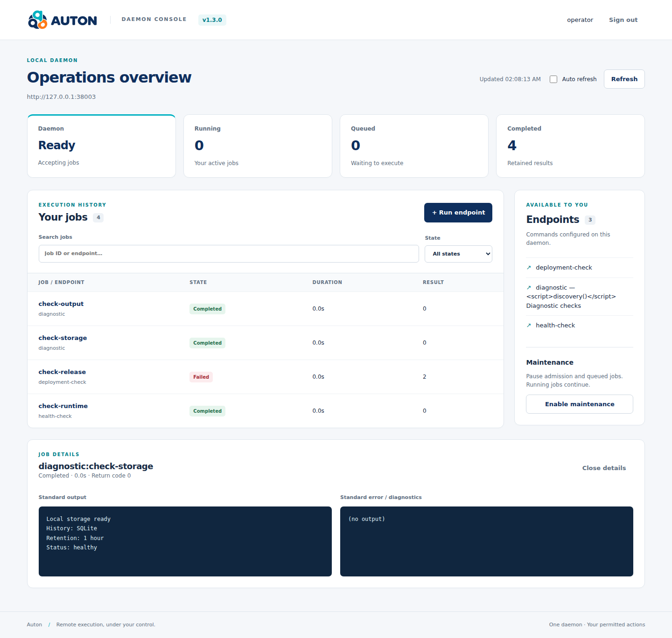Click the Failed state badge
The width and height of the screenshot is (672, 638).
[x=201, y=377]
